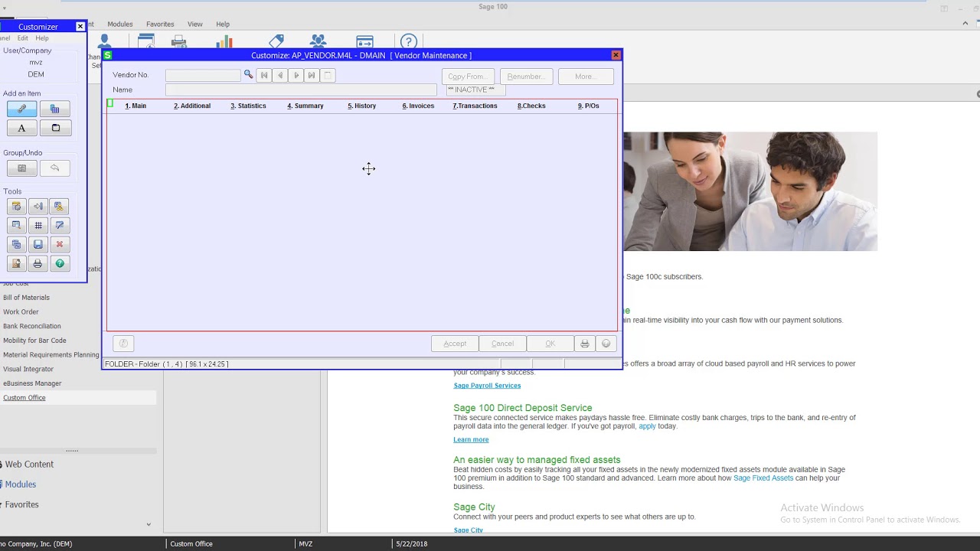Viewport: 980px width, 551px height.
Task: Click the red X delete tool
Action: tap(60, 245)
